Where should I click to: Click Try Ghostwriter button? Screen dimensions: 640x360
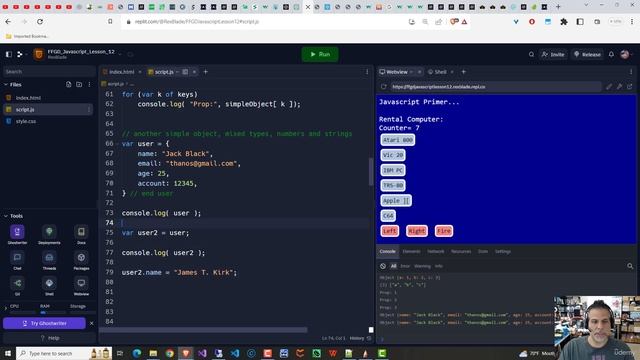44,323
